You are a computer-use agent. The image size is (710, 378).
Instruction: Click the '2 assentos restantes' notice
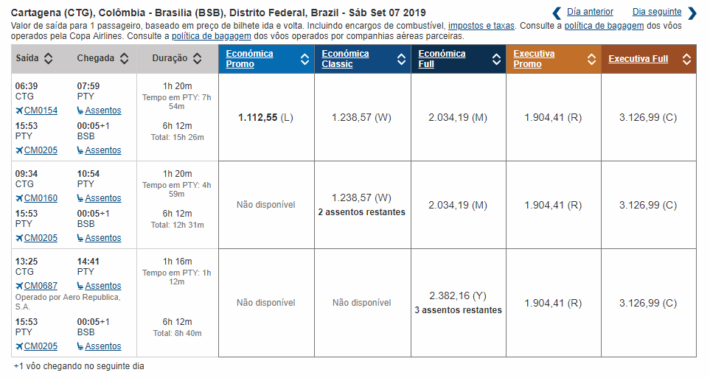tap(361, 212)
